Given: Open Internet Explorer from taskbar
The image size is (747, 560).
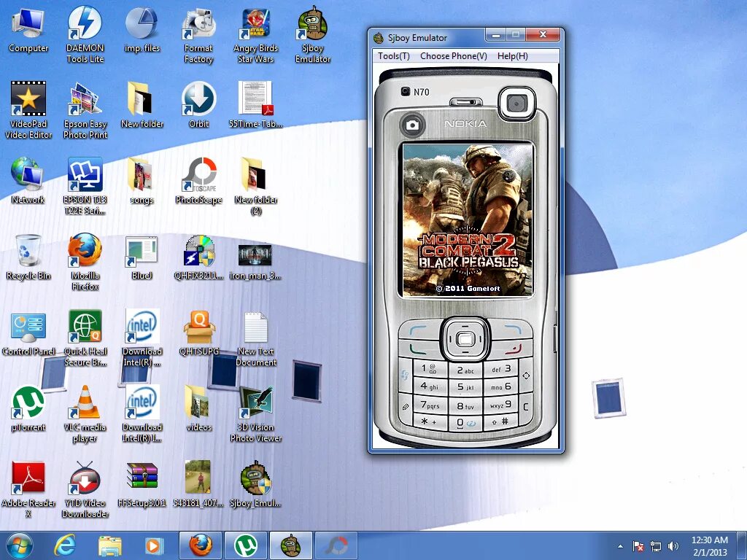Looking at the screenshot, I should [x=65, y=545].
